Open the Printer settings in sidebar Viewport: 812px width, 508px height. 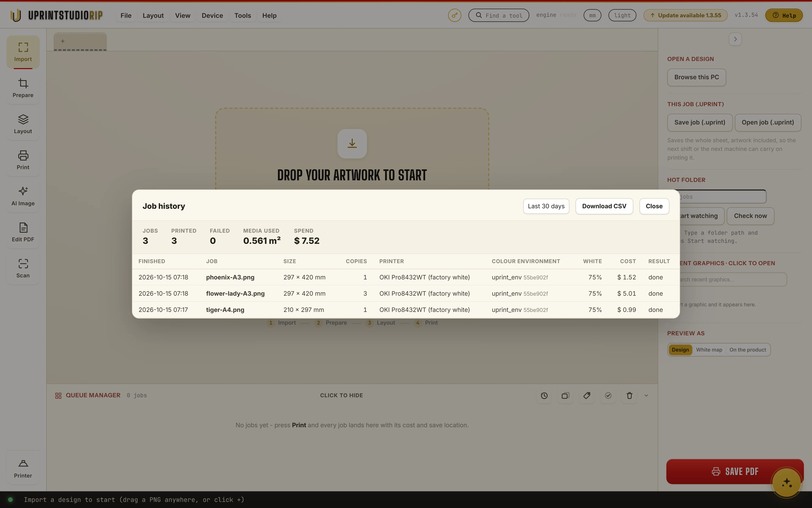(x=23, y=468)
